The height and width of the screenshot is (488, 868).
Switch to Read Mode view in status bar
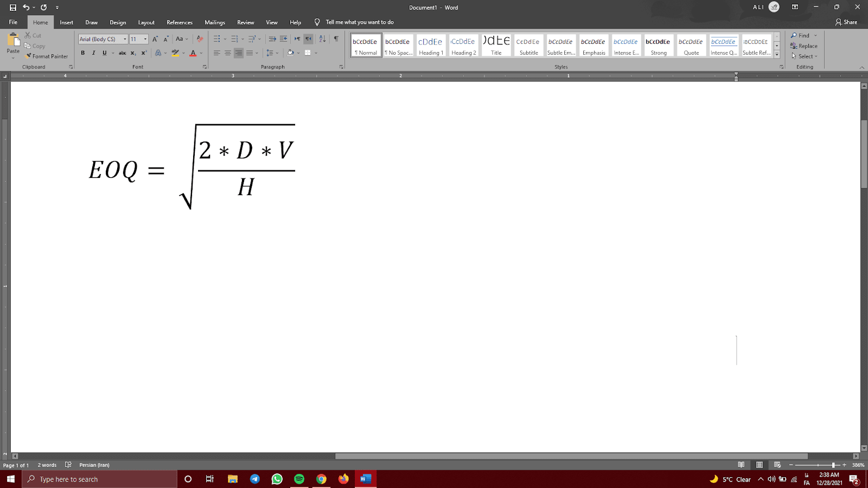(x=741, y=465)
